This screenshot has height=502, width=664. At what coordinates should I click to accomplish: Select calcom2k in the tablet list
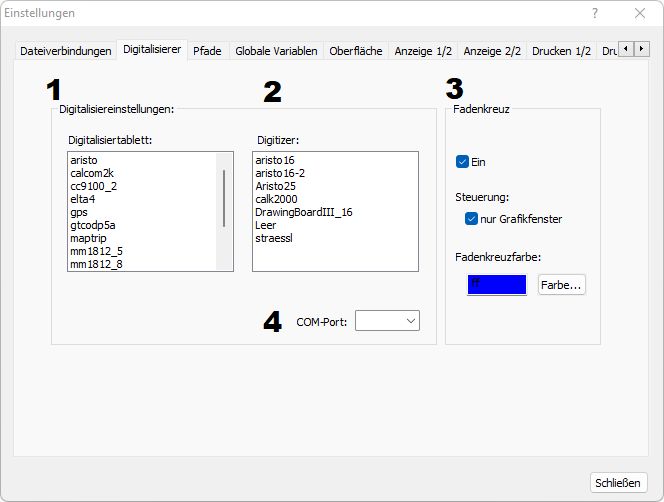tap(92, 173)
